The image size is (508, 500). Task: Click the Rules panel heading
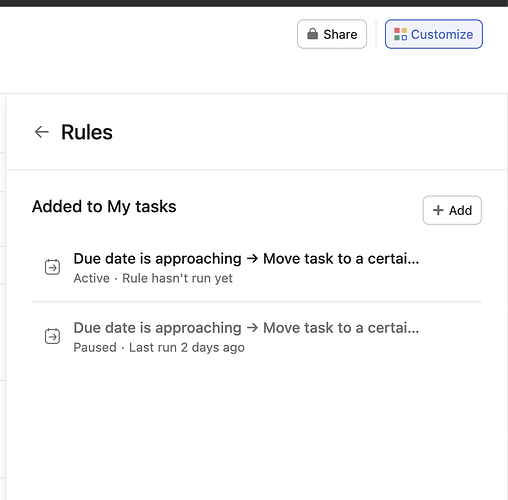[87, 132]
